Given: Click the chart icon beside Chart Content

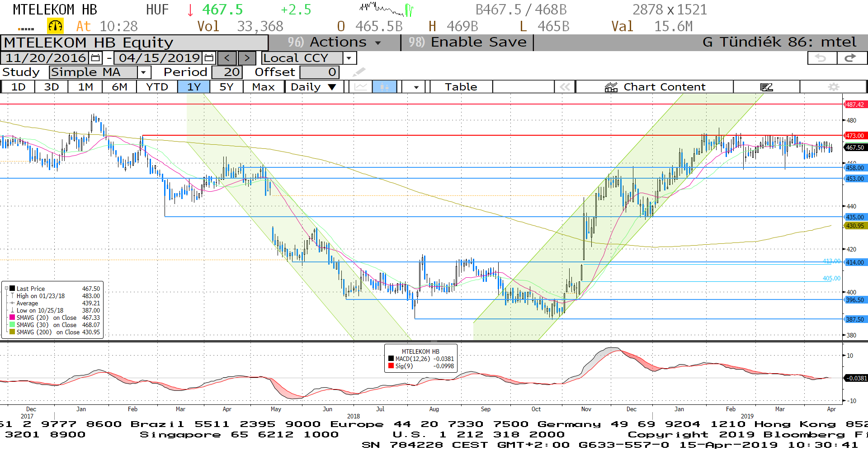Looking at the screenshot, I should (611, 87).
